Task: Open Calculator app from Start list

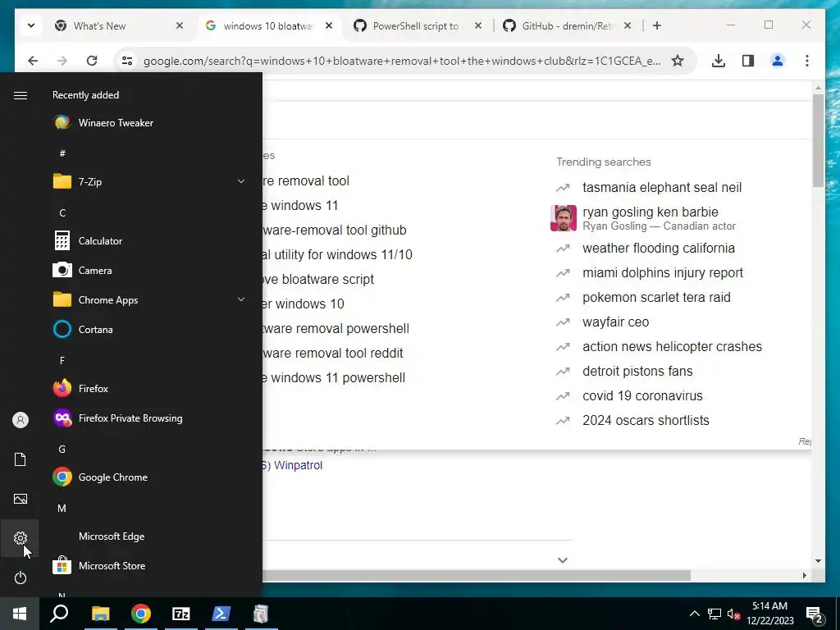Action: click(x=151, y=241)
